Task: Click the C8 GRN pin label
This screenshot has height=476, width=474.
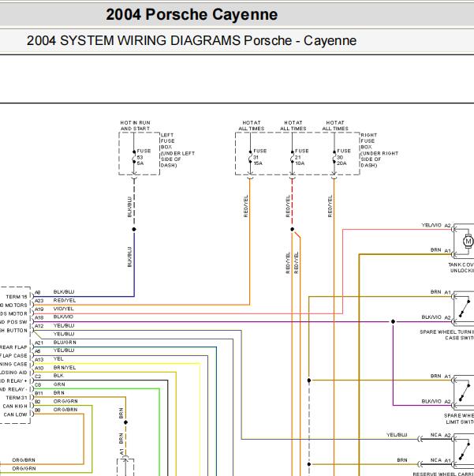Action: pyautogui.click(x=50, y=384)
